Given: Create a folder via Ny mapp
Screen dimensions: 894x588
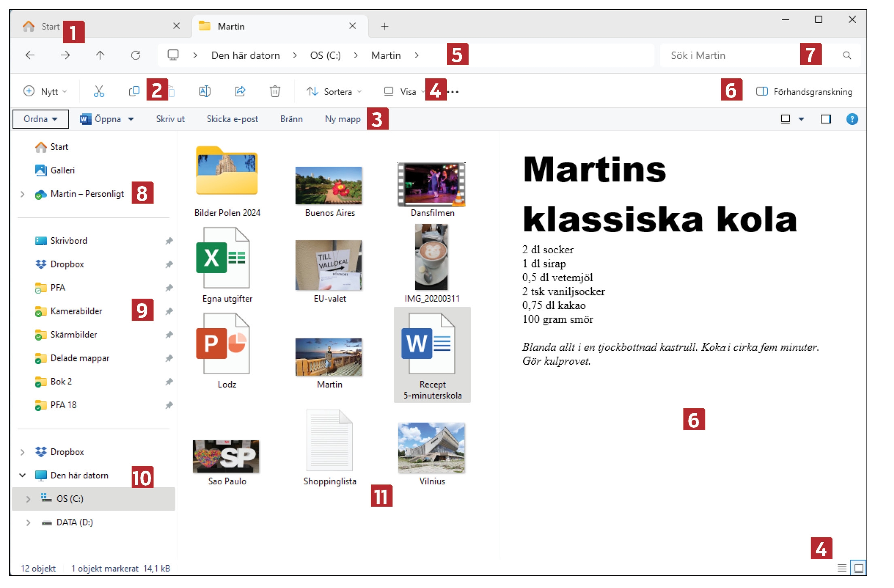Looking at the screenshot, I should point(342,119).
